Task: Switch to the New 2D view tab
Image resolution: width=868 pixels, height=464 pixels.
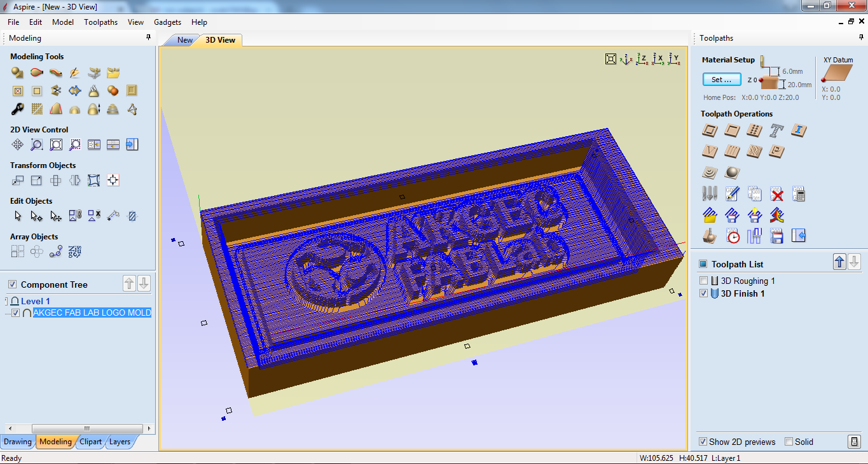Action: pyautogui.click(x=185, y=40)
